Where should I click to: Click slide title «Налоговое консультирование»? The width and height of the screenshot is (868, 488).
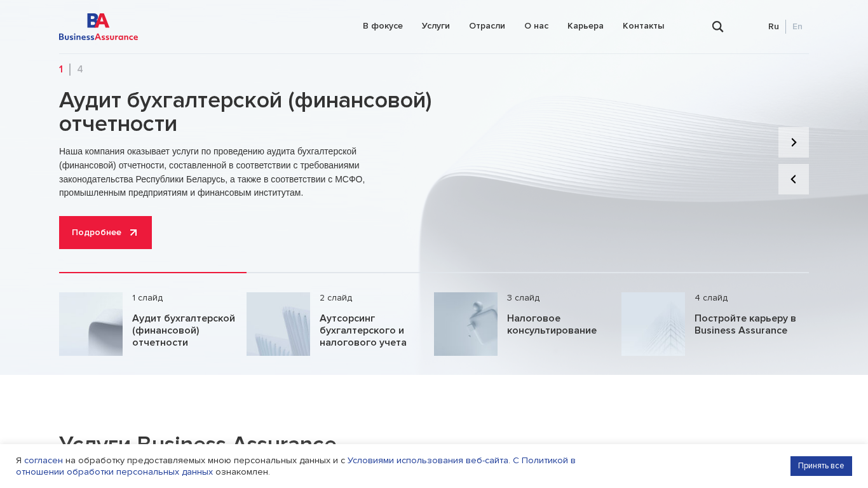552,324
